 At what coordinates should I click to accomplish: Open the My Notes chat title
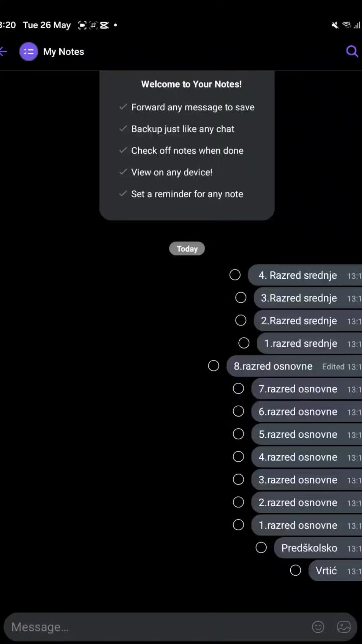click(x=64, y=52)
